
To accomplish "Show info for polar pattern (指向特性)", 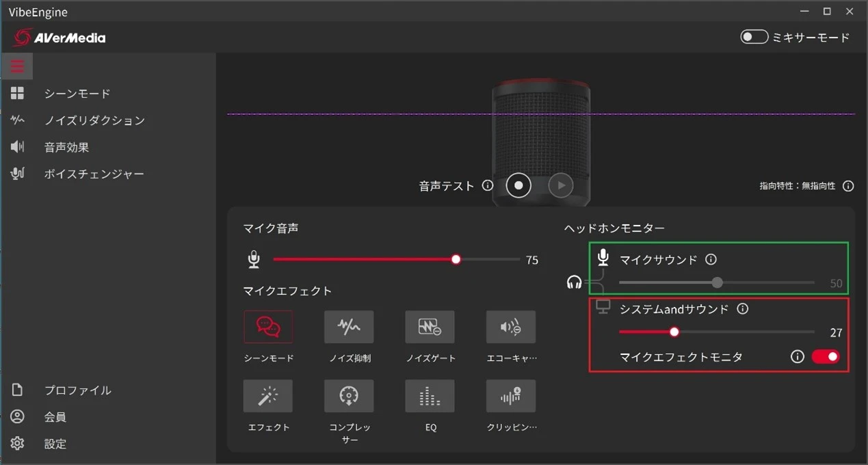I will click(x=848, y=186).
